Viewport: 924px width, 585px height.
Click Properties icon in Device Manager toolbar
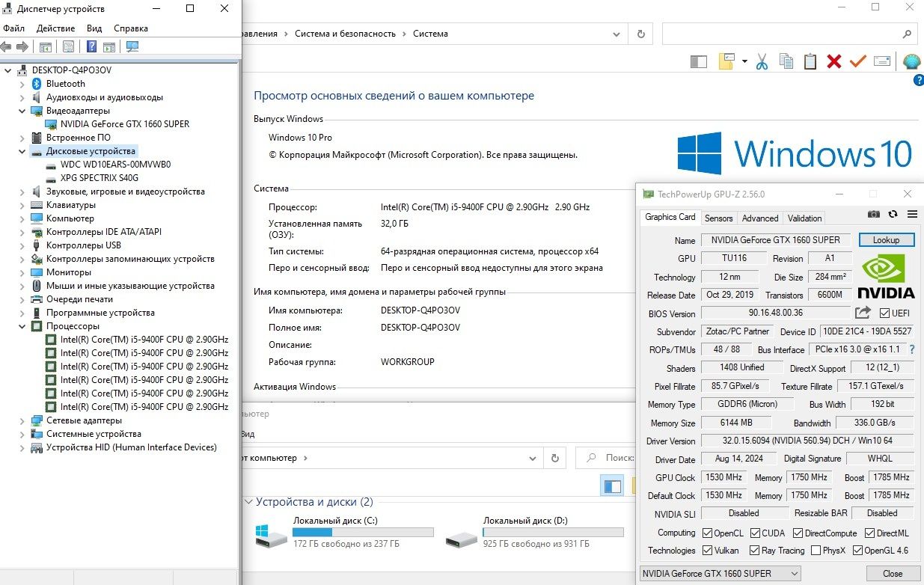click(x=68, y=46)
